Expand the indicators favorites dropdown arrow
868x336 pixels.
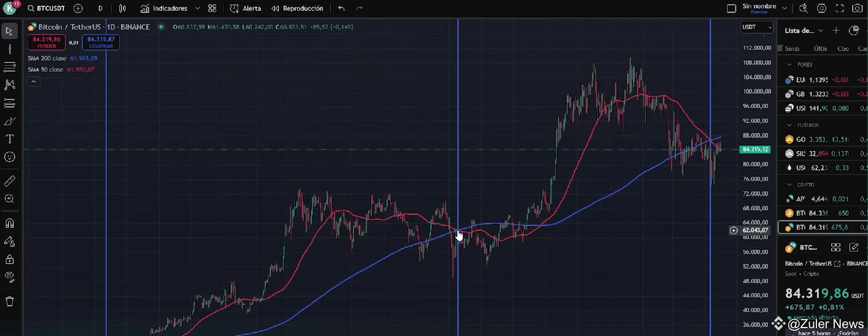click(197, 8)
